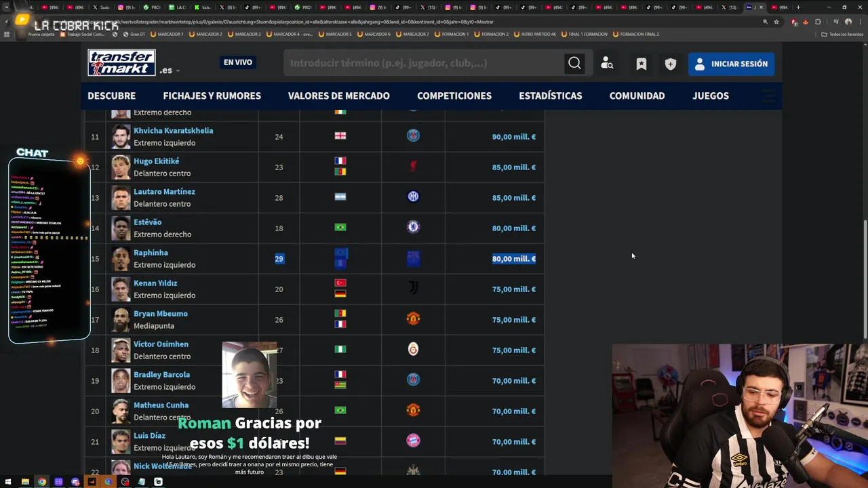Click Ekitiké's 85,00 mill. € value

point(513,167)
